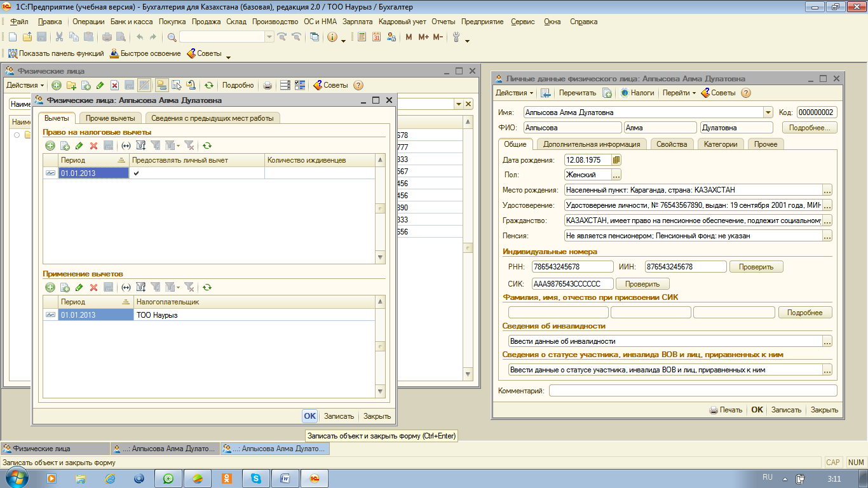Open the Категории tab

coord(721,144)
